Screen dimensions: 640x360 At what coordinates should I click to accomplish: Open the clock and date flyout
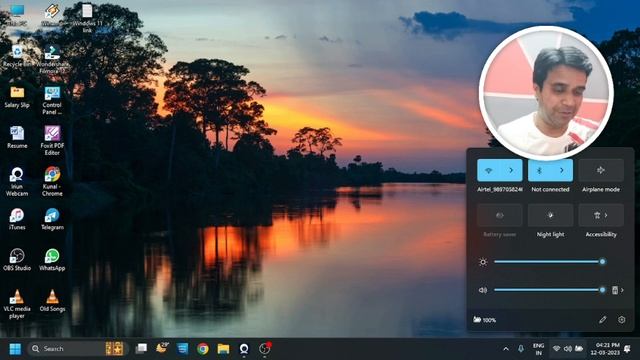[x=605, y=349]
